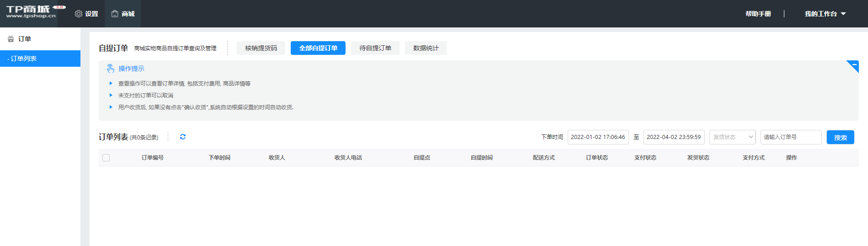Click the hand pointer 操作提示 icon

click(x=111, y=69)
